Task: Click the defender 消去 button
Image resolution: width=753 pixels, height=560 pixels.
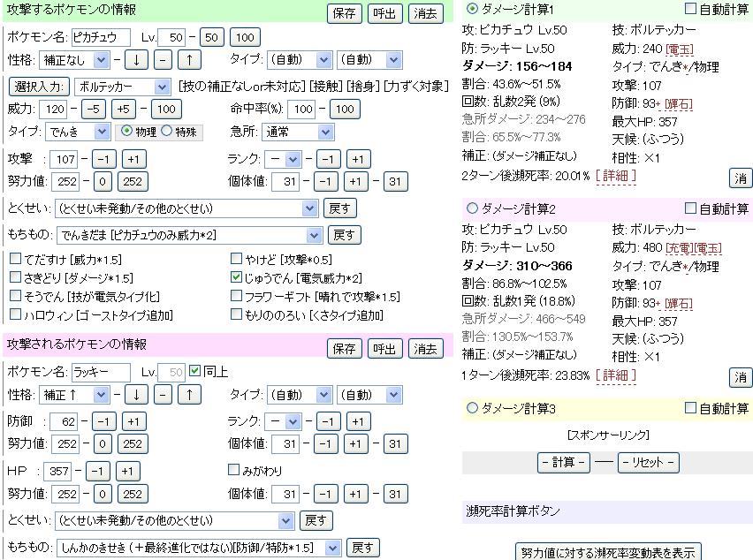Action: click(425, 349)
